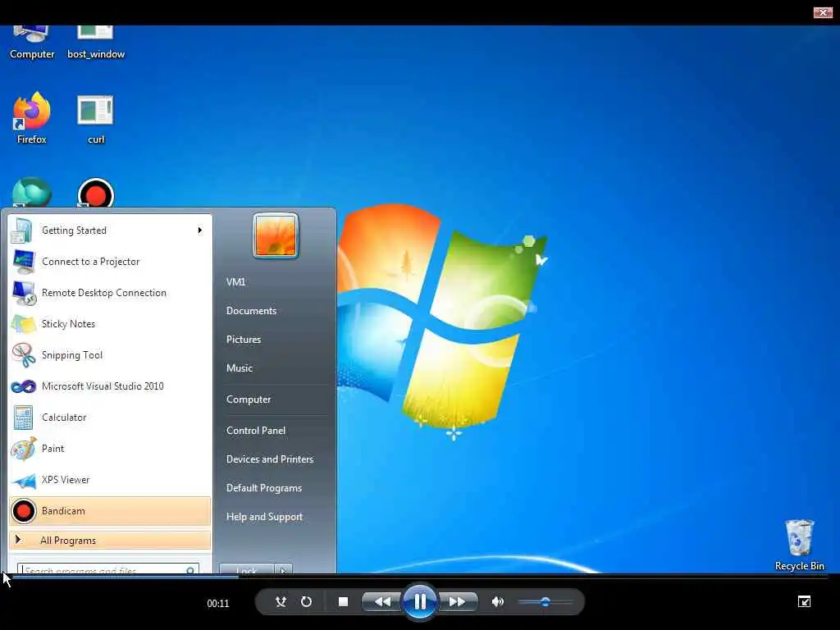The width and height of the screenshot is (840, 630).
Task: Open Control Panel
Action: [x=256, y=430]
